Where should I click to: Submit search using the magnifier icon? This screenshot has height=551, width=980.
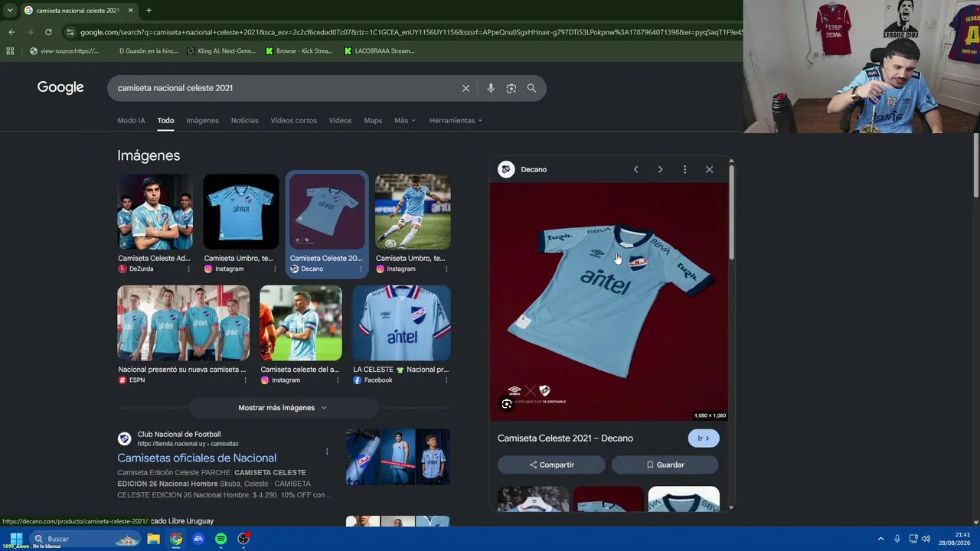tap(531, 88)
